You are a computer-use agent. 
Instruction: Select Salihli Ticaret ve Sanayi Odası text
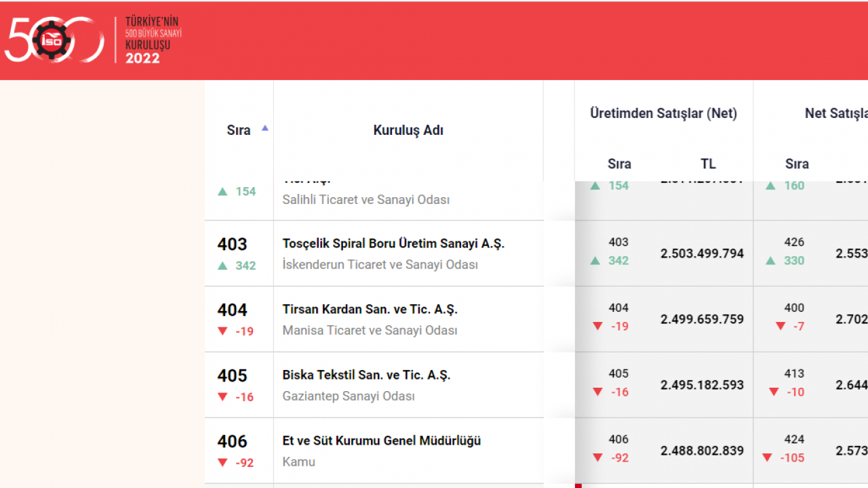click(366, 200)
